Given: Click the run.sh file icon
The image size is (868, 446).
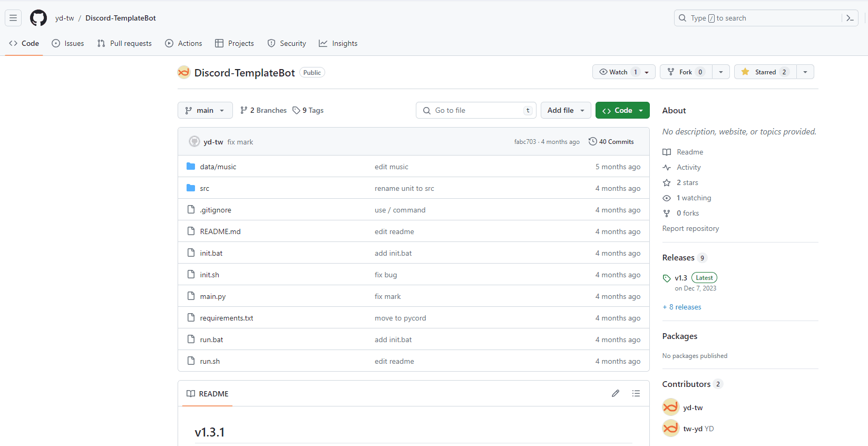Looking at the screenshot, I should coord(191,361).
